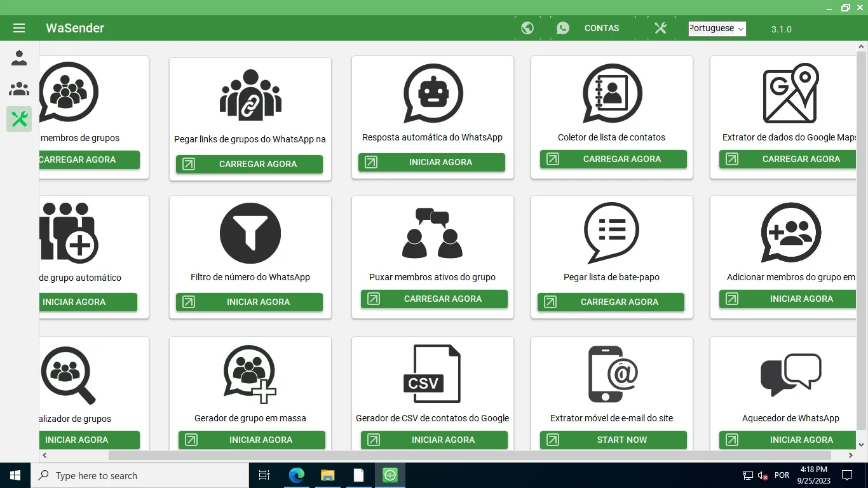The height and width of the screenshot is (488, 868).
Task: Click INICIAR AGORA under Filtro de número
Action: click(250, 302)
